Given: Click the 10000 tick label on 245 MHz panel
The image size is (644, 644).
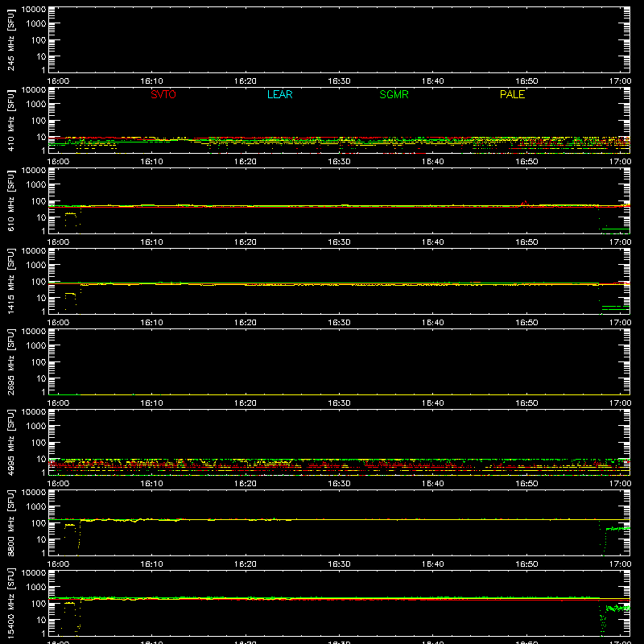Looking at the screenshot, I should [34, 10].
